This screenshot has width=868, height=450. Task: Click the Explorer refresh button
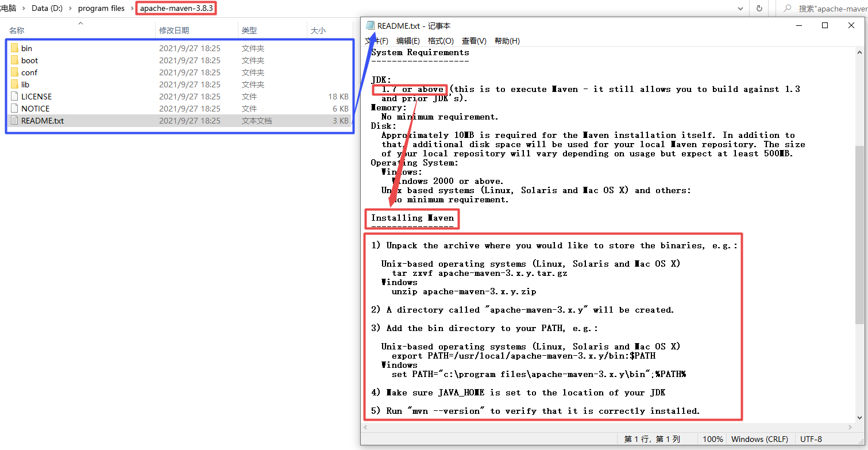tap(759, 9)
